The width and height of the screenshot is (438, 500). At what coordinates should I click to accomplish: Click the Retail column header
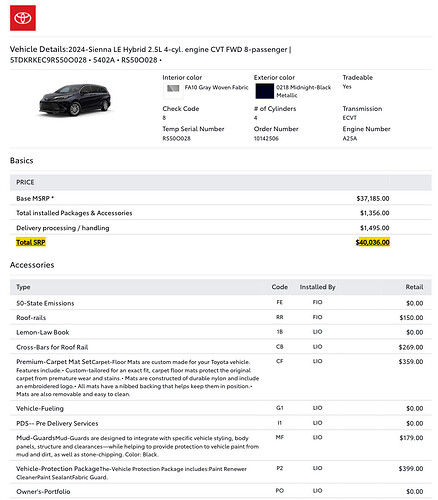pos(414,287)
